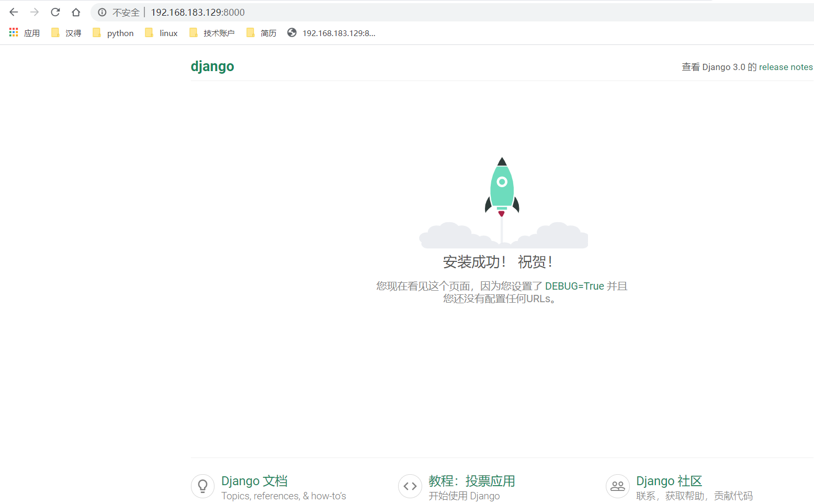814x504 pixels.
Task: Click the 安装成功！祝贺！ heading text
Action: (498, 262)
